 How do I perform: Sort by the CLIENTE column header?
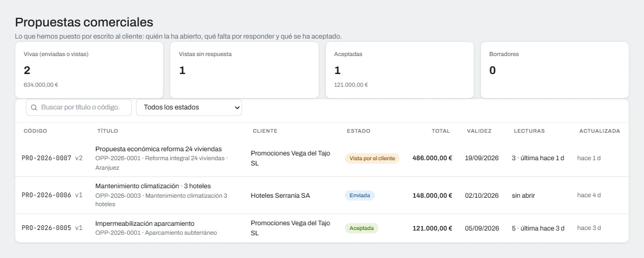pos(265,131)
